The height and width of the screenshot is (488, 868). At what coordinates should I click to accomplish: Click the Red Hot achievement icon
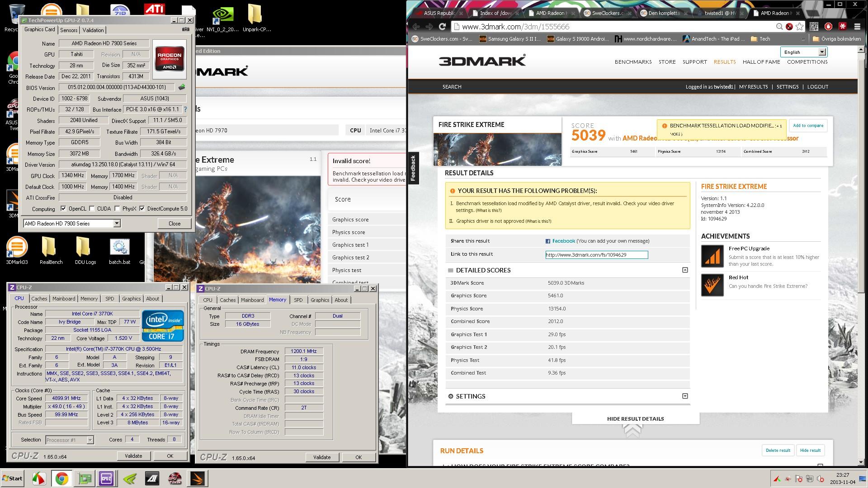coord(712,285)
